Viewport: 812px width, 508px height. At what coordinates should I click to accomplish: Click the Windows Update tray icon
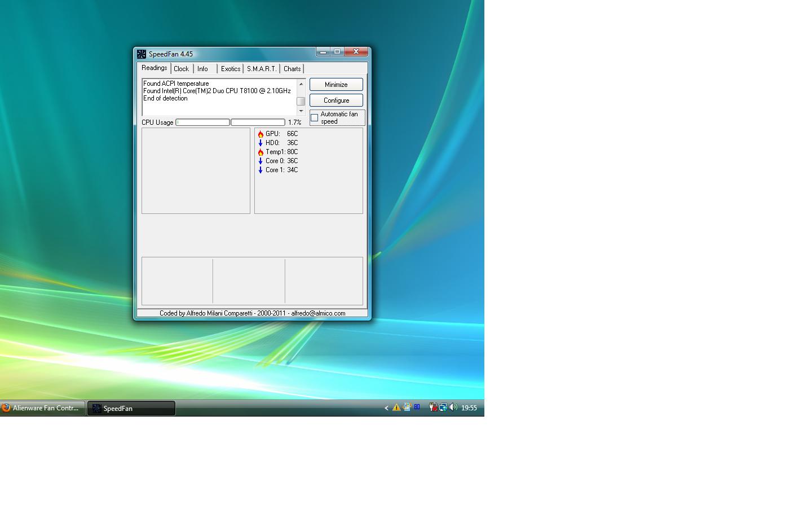pyautogui.click(x=407, y=407)
